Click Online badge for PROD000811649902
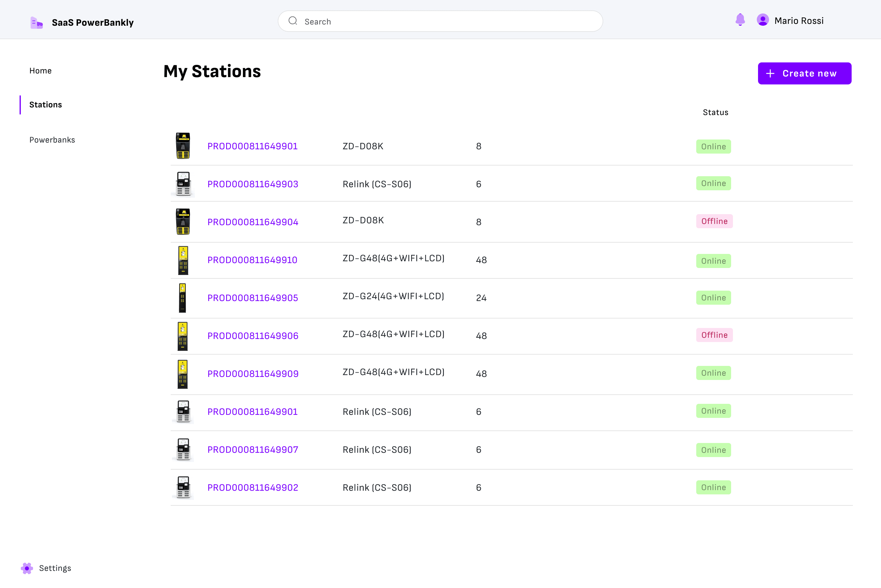Viewport: 881px width, 588px height. point(713,487)
